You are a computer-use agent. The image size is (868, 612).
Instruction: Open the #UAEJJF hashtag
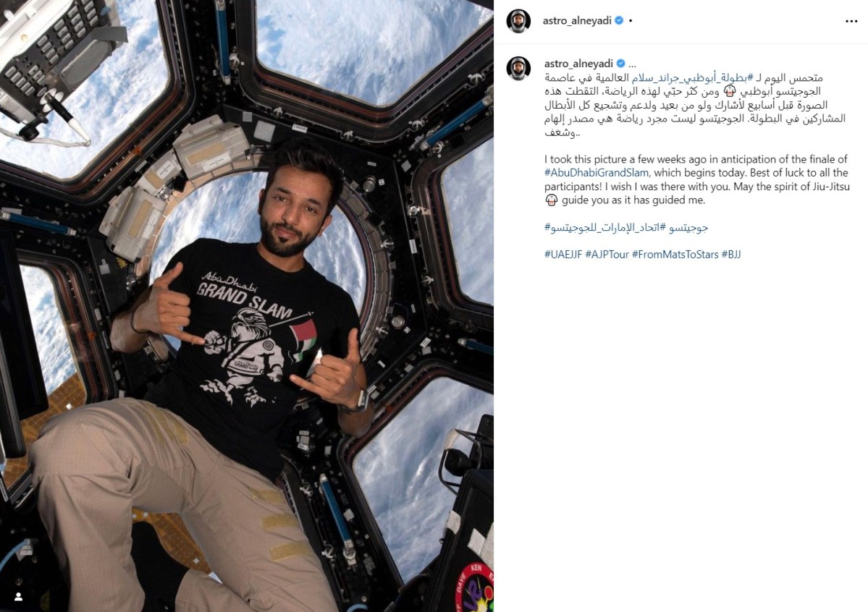click(x=563, y=255)
